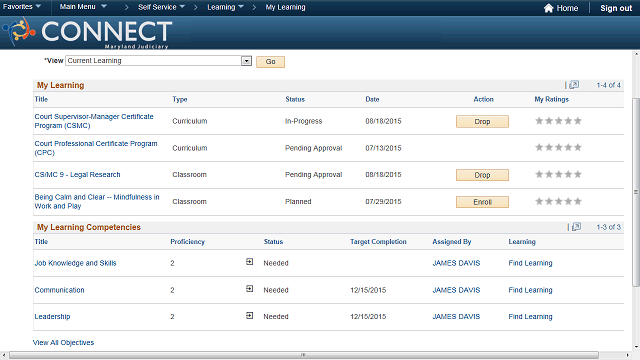Click the Proficiency column header
Image resolution: width=640 pixels, height=360 pixels.
tap(187, 242)
